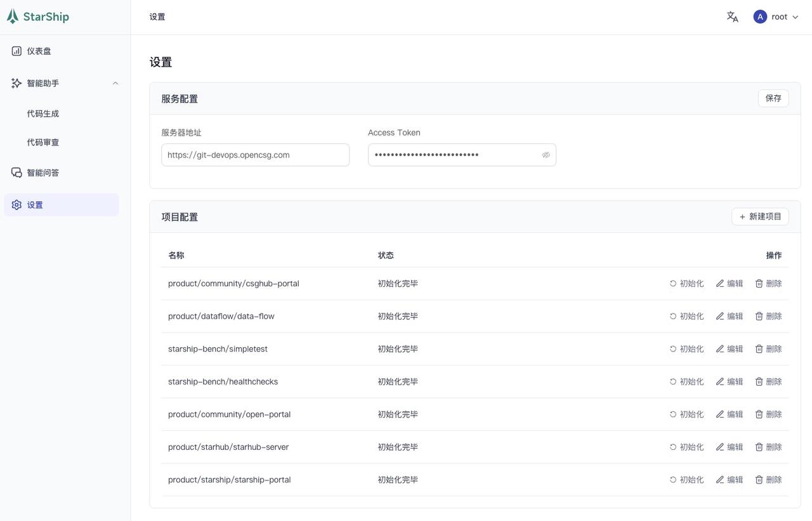Viewport: 812px width, 521px height.
Task: Click the trash icon for simpletest project
Action: [x=759, y=349]
